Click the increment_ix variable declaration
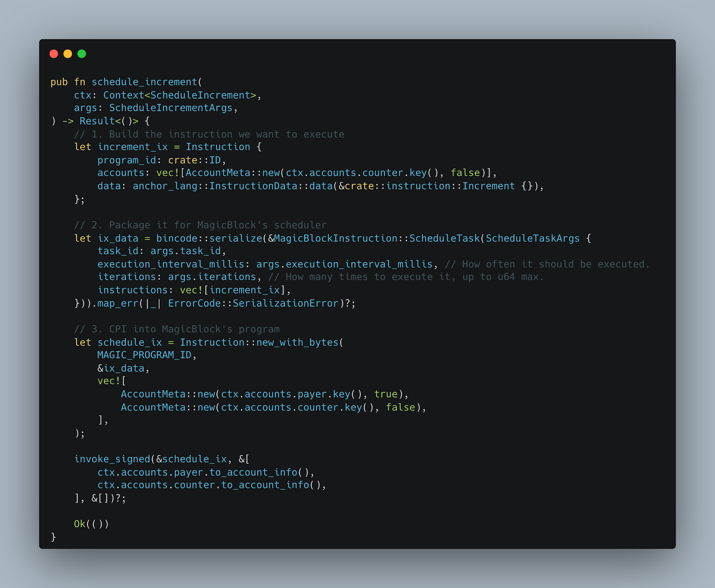 (x=133, y=147)
